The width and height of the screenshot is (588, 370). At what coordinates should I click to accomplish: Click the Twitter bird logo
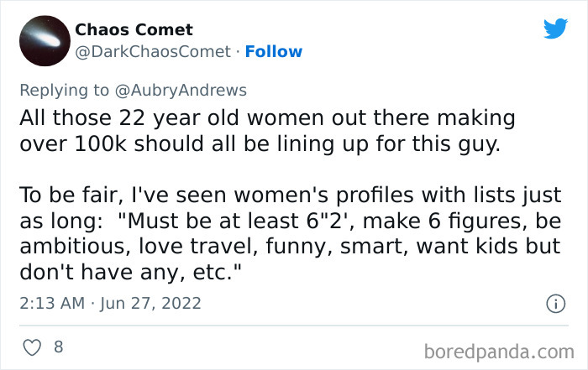555,29
